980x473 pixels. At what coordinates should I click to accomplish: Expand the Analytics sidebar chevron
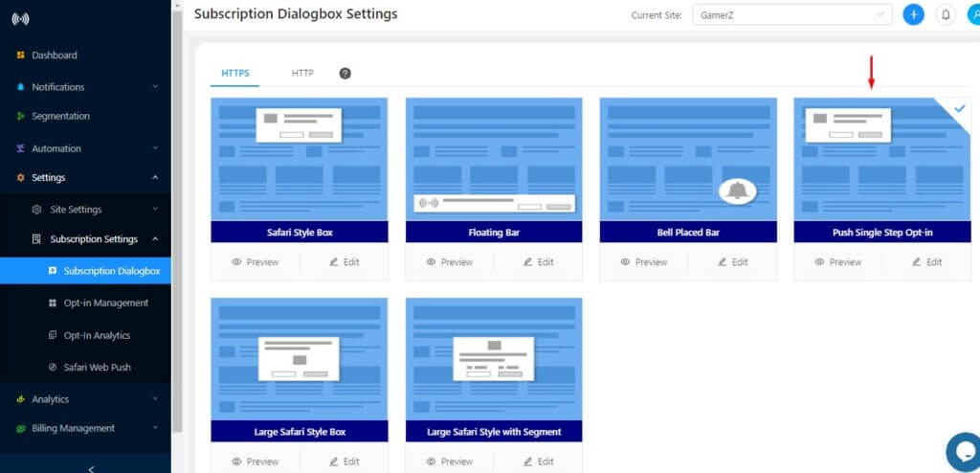(x=155, y=399)
